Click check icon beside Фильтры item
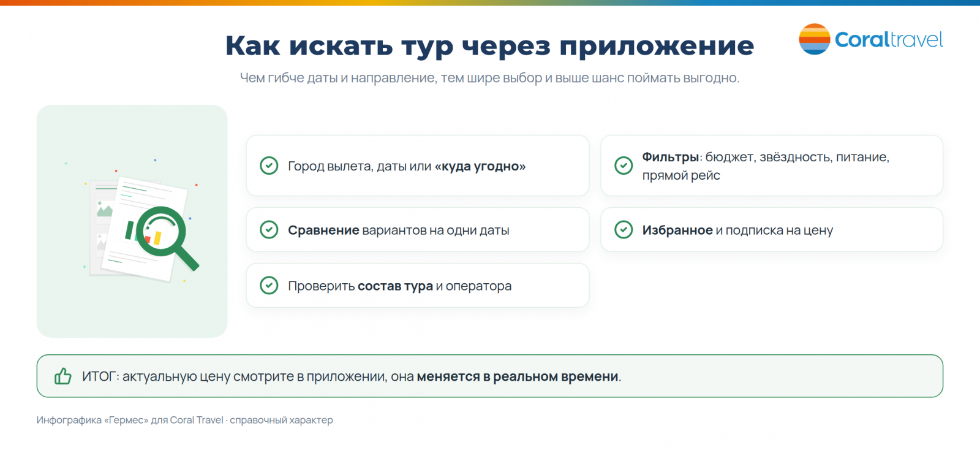 [624, 166]
